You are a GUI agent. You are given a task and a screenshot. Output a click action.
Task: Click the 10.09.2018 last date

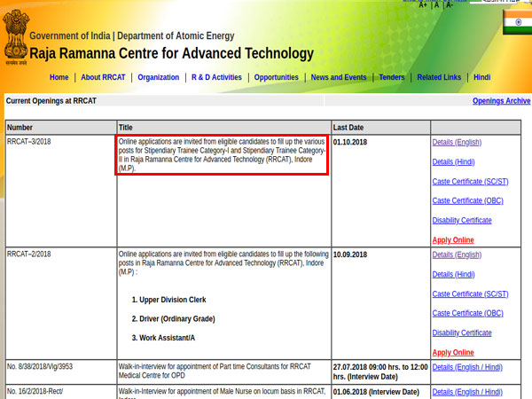(x=350, y=254)
